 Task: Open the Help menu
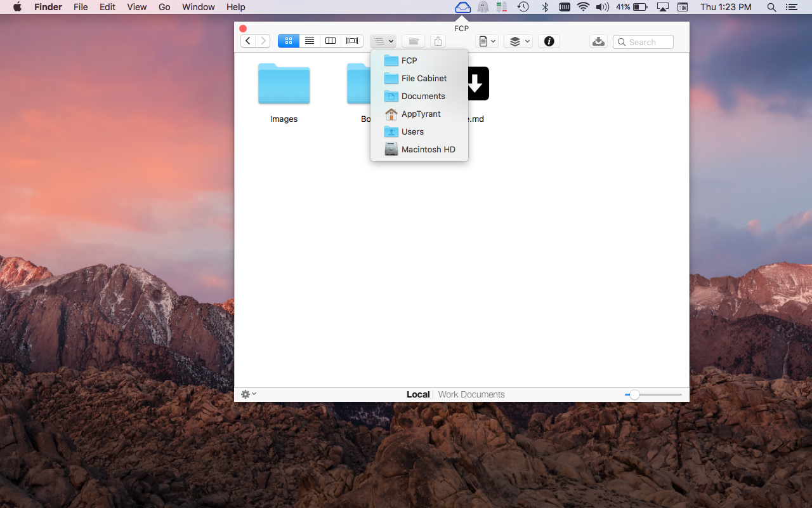[236, 7]
